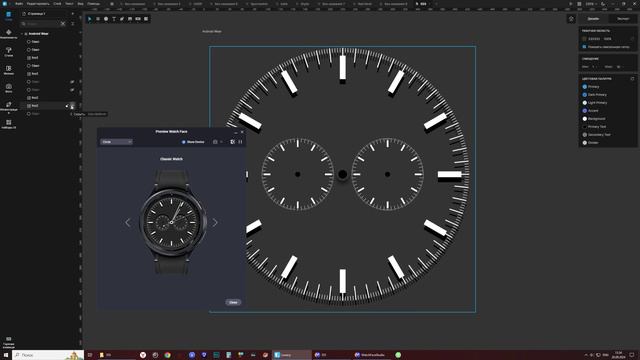The image size is (640, 360).
Task: Switch to the Design tab in right panel
Action: [593, 19]
